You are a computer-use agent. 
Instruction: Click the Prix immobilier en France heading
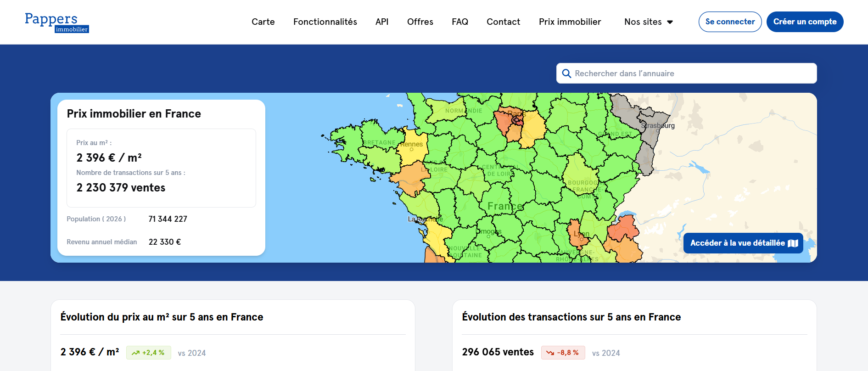pos(134,114)
